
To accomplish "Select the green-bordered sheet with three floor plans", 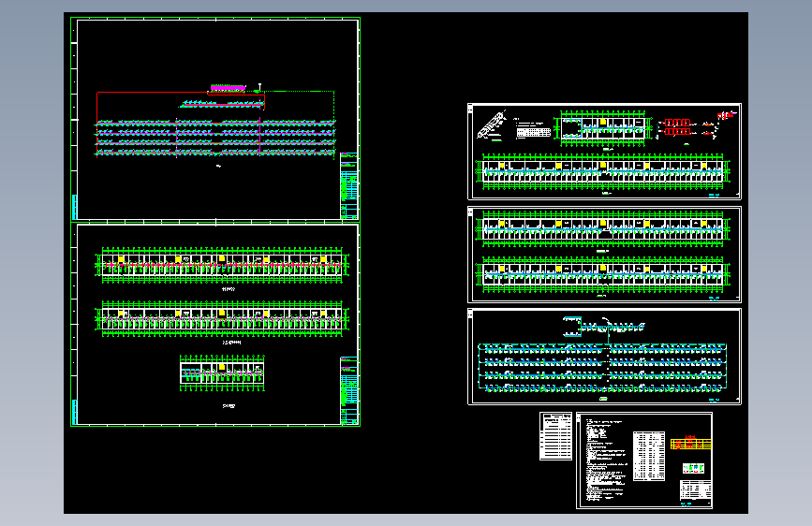I will (x=215, y=325).
